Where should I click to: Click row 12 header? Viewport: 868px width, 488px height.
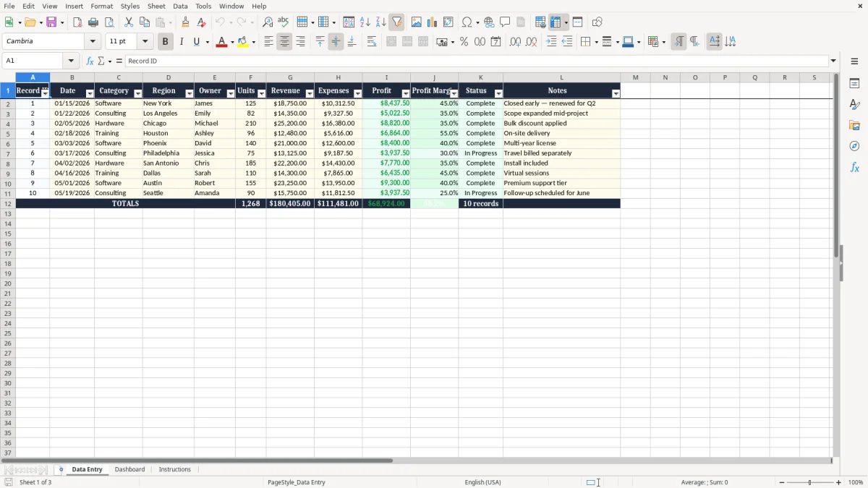point(8,204)
